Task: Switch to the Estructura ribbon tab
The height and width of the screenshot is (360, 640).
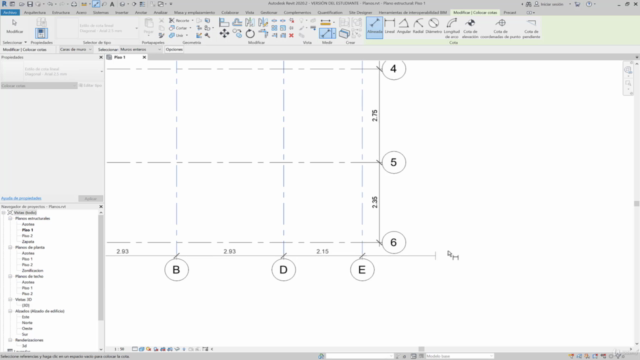Action: (61, 13)
